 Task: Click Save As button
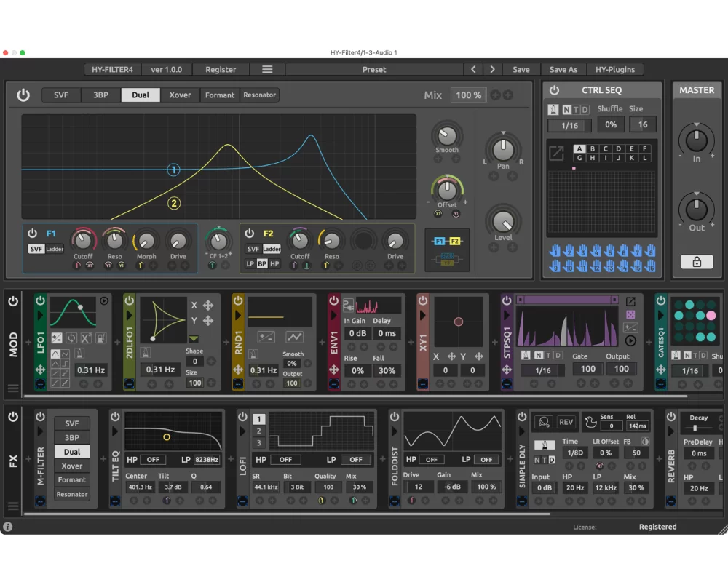point(563,69)
